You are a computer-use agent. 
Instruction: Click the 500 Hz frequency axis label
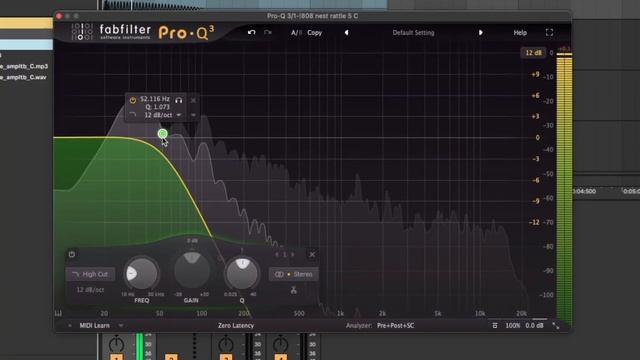click(x=299, y=313)
